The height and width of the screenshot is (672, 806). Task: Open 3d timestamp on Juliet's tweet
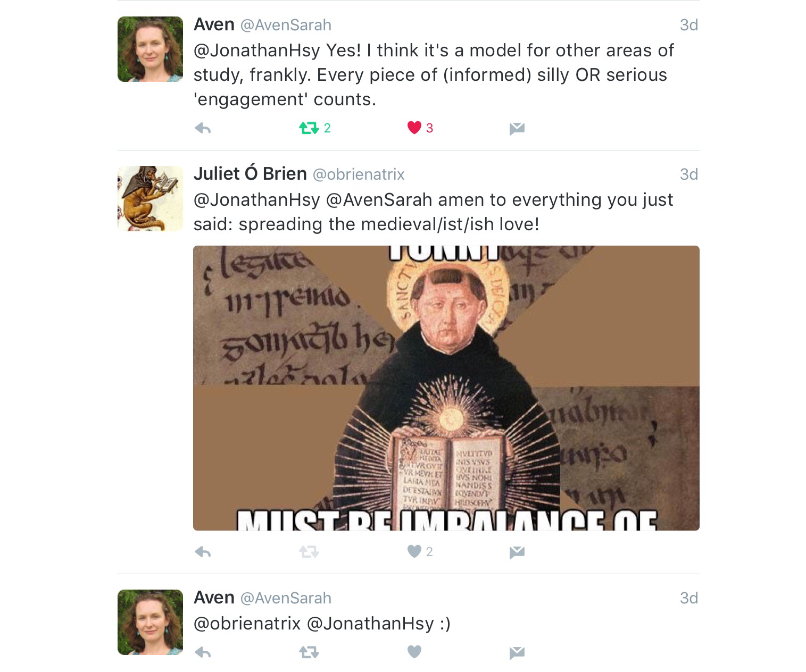tap(689, 174)
